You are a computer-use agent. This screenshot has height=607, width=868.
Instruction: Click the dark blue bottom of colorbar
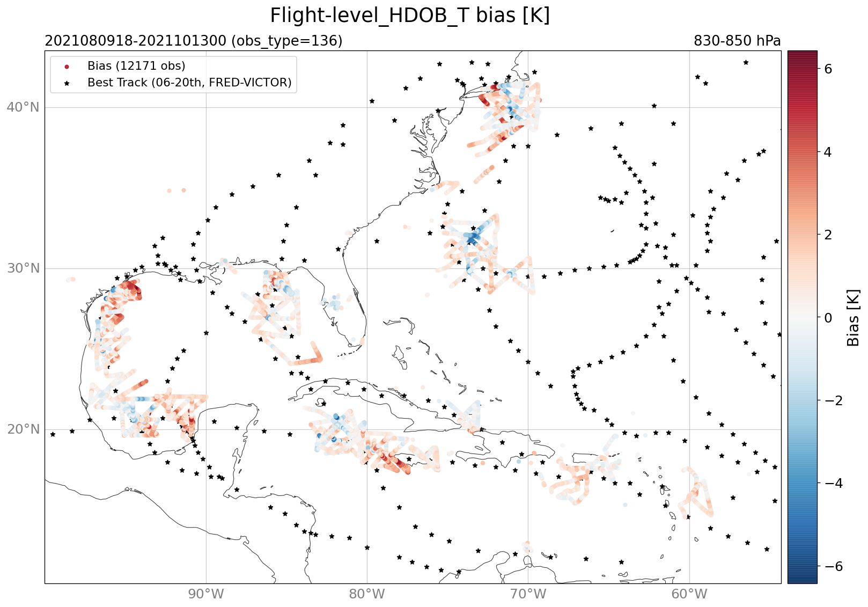pos(802,579)
